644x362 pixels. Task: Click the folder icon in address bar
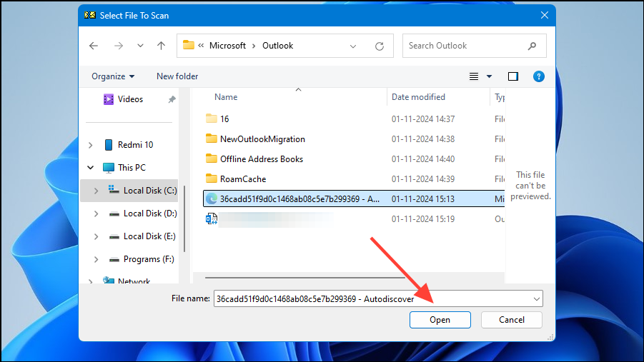pos(189,45)
